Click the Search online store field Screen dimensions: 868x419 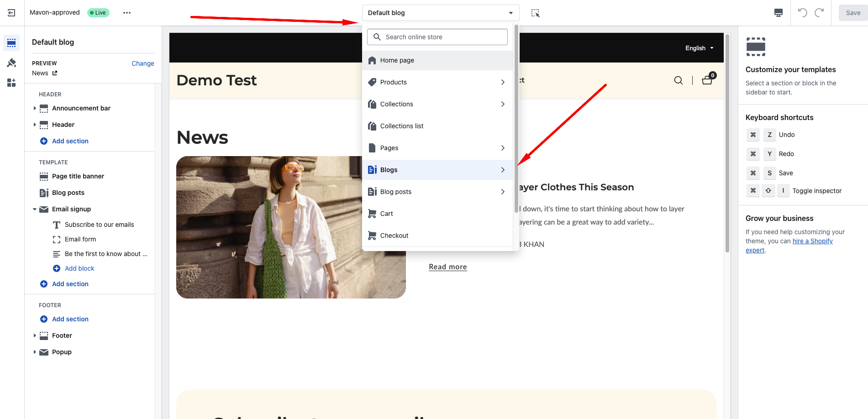pos(437,37)
